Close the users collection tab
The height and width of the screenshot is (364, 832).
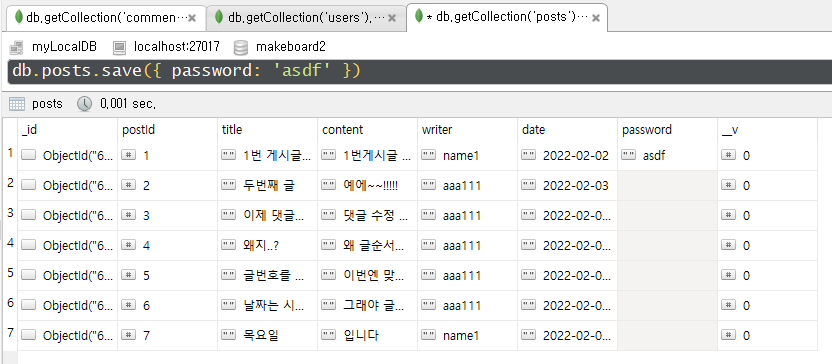(x=392, y=18)
